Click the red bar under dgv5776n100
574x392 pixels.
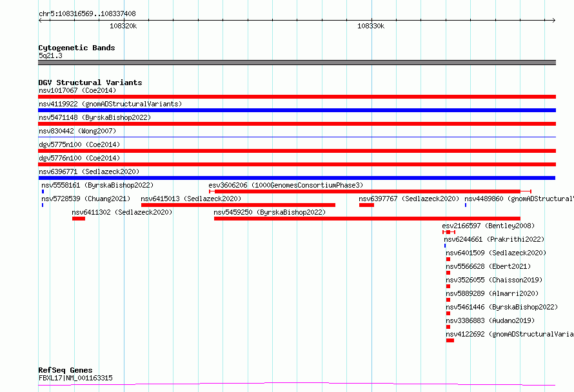297,164
